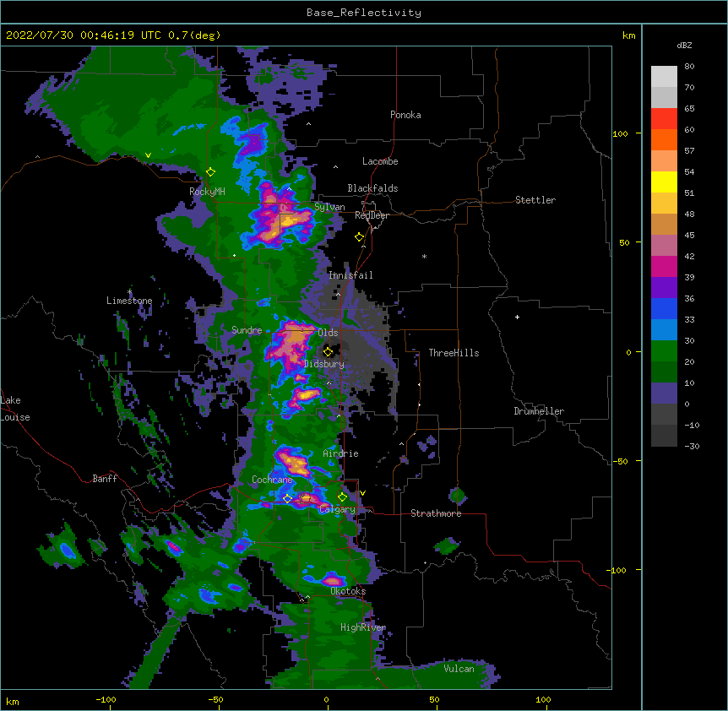Click the 65 dBZ red legend swatch
Image resolution: width=728 pixels, height=711 pixels.
[x=664, y=119]
